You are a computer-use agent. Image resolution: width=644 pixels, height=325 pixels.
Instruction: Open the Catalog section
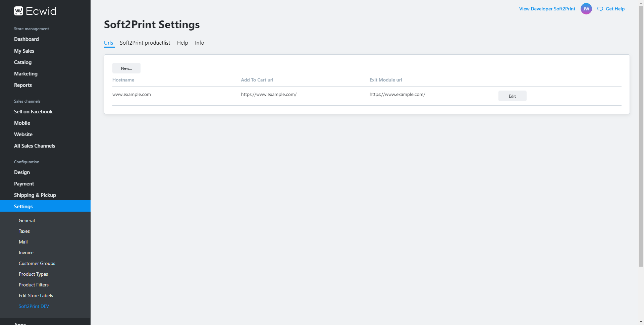coord(23,62)
